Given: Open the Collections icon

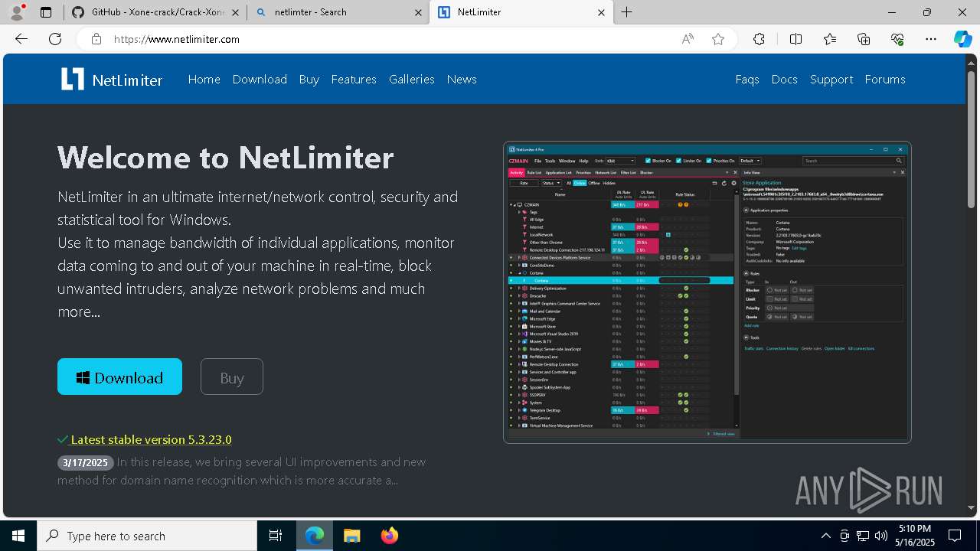Looking at the screenshot, I should (864, 39).
